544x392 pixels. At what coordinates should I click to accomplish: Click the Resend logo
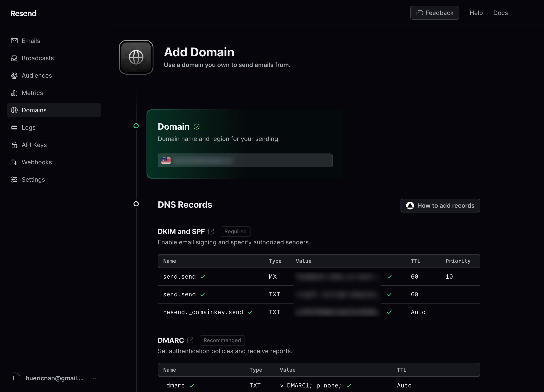pos(23,13)
